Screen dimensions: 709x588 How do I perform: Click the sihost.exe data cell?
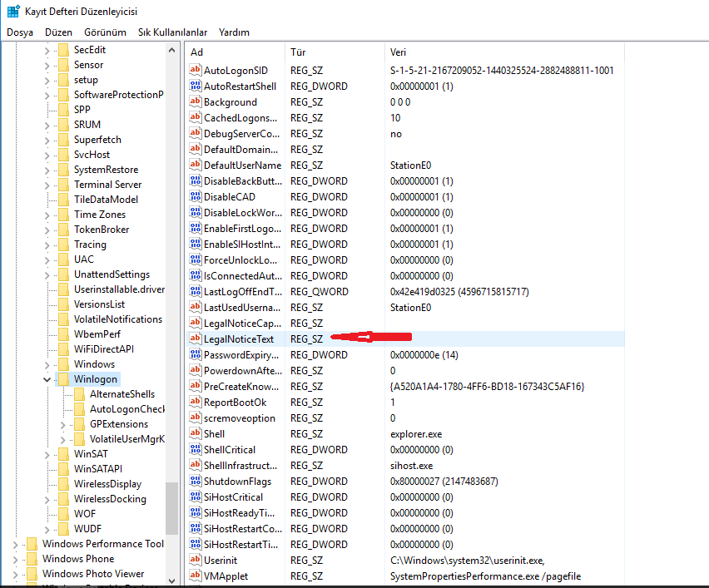pos(411,466)
